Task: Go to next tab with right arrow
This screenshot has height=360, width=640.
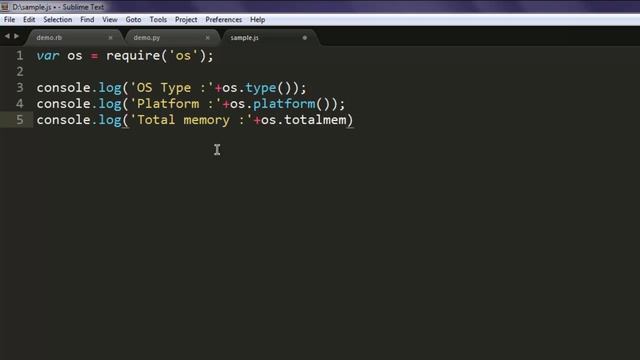Action: 16,36
